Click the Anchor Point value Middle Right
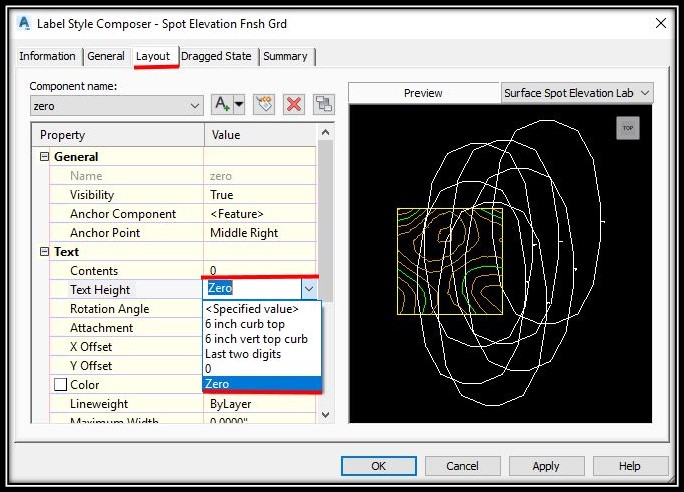 click(260, 233)
